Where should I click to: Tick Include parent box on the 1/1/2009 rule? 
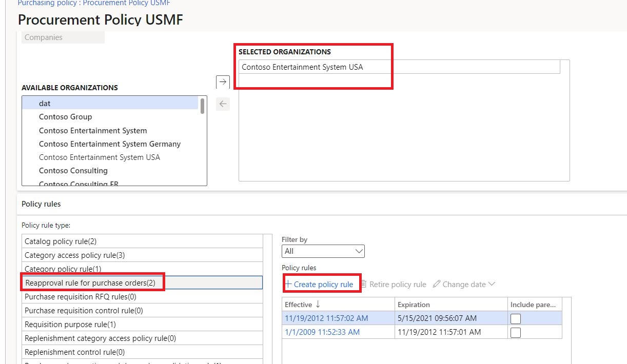point(515,332)
